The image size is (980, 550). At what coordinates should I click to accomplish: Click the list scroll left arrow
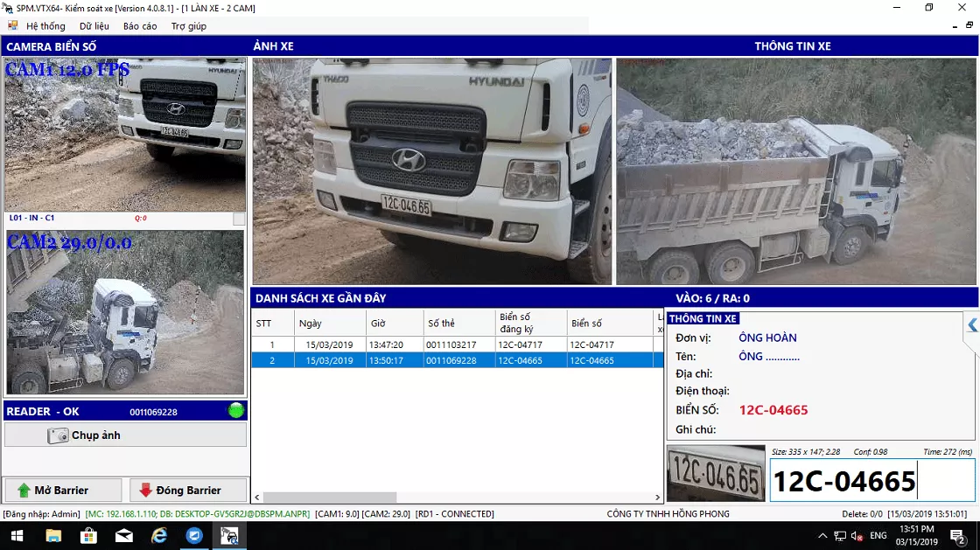(x=257, y=498)
